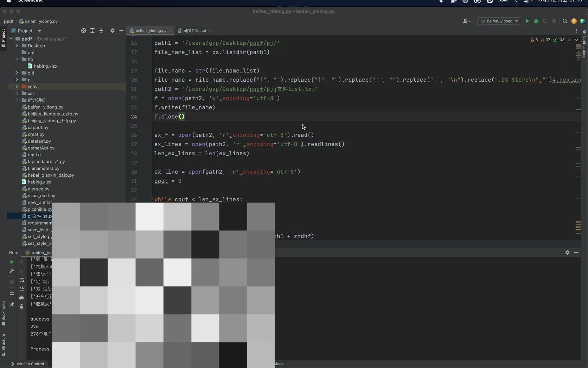Viewport: 588px width, 368px height.
Task: Click ppdf breadcrumb in navigation bar
Action: 9,21
